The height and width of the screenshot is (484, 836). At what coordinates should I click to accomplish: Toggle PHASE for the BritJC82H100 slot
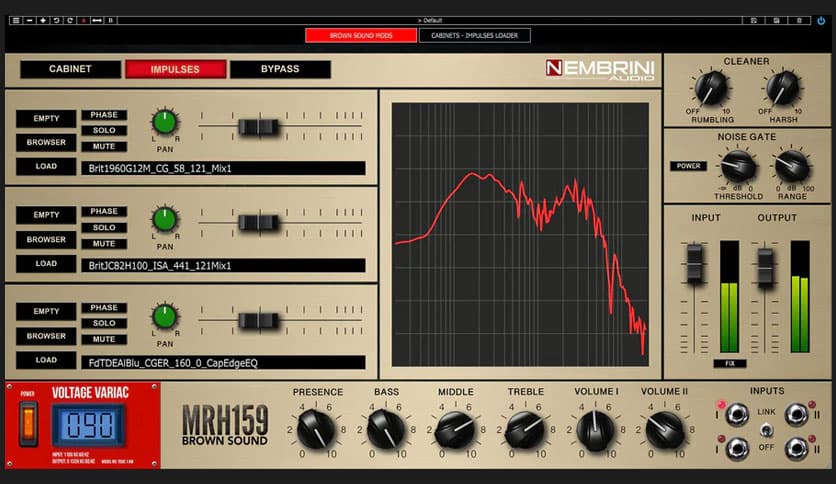coord(104,211)
